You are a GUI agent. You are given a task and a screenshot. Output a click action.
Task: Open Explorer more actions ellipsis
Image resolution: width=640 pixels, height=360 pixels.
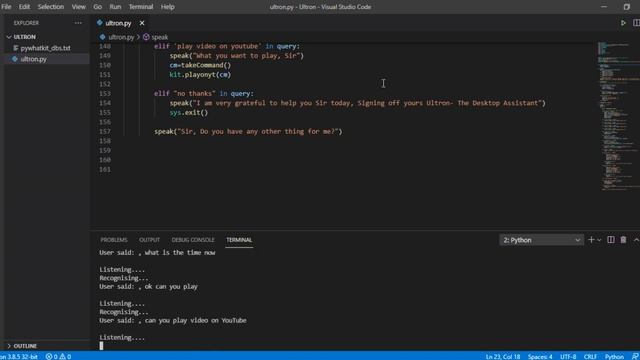tap(78, 23)
